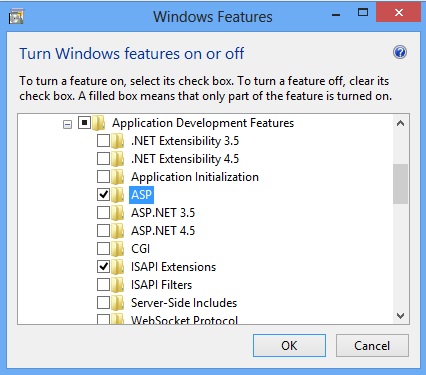Screen dimensions: 426x375
Task: Click the .NET Extensibility 4.5 folder icon
Action: tap(117, 159)
